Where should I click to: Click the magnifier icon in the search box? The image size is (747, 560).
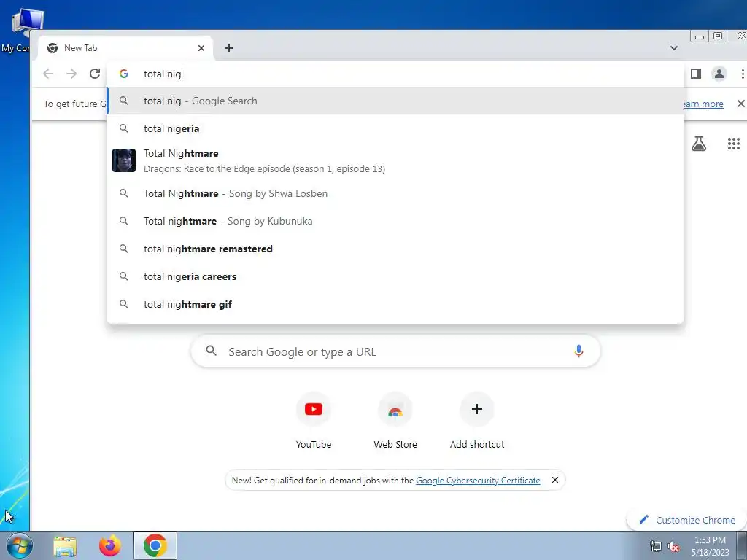211,351
